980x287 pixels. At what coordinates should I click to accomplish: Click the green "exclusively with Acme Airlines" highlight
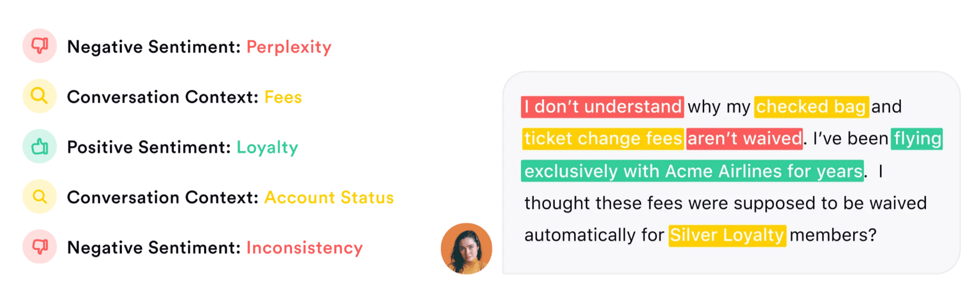[692, 171]
